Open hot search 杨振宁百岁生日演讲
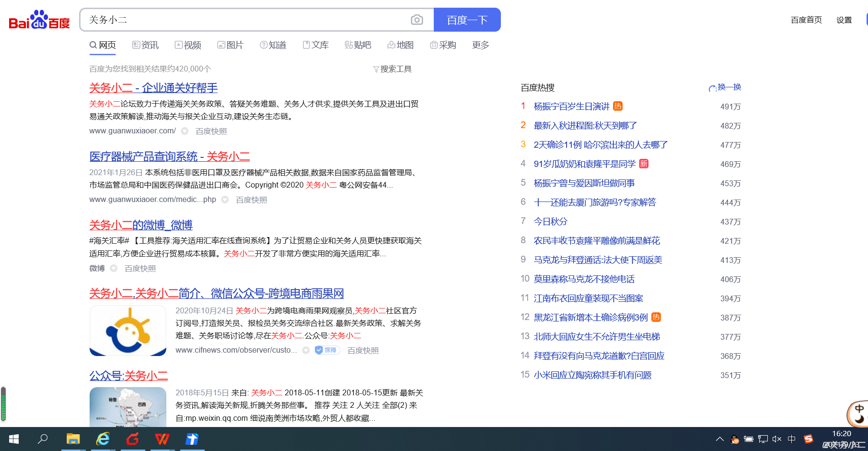Viewport: 868px width, 451px height. click(x=572, y=107)
